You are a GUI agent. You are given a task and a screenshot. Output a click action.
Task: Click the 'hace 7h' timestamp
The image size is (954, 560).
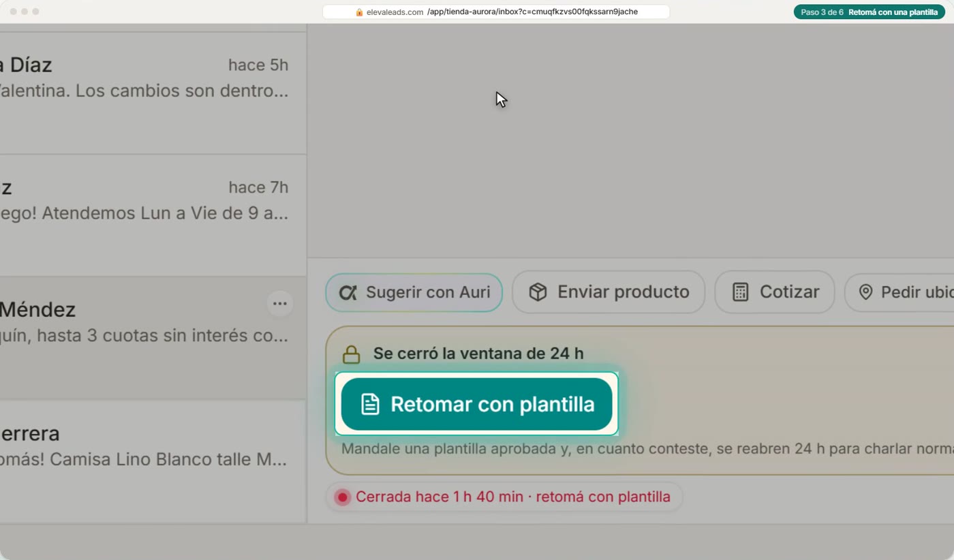[x=258, y=188]
